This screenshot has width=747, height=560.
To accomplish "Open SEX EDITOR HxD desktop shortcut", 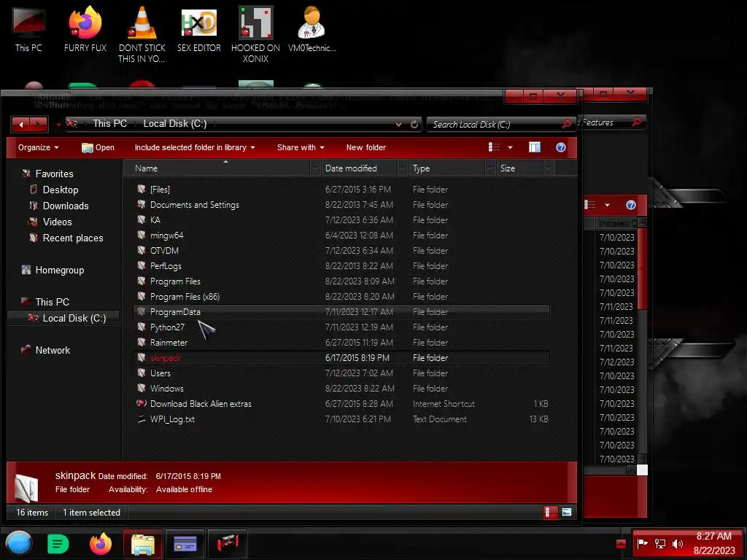I will pos(199,28).
